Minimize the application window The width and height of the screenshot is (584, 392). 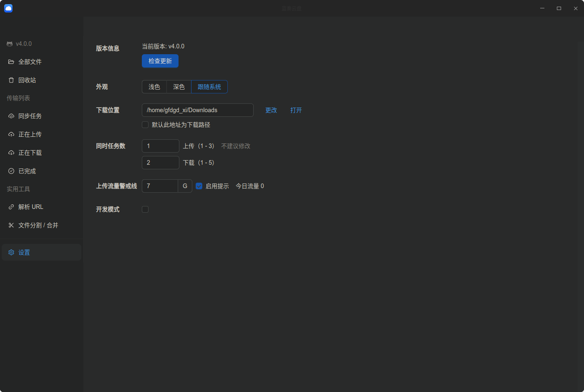point(542,8)
